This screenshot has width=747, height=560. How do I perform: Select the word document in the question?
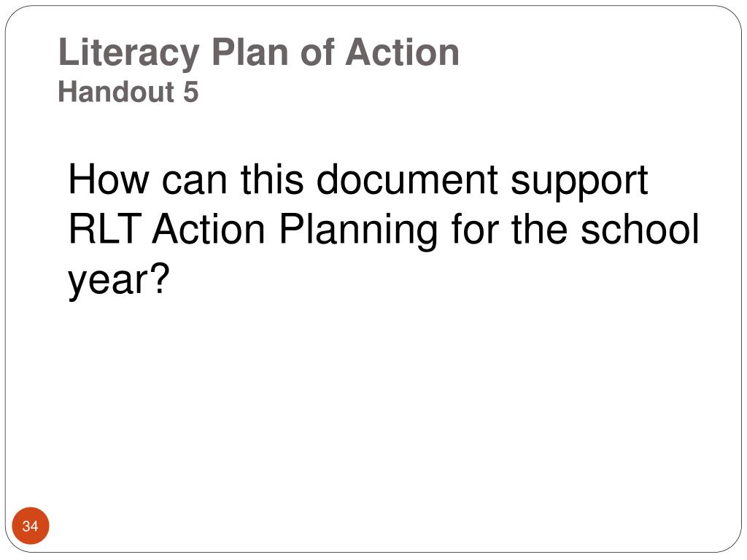(407, 179)
